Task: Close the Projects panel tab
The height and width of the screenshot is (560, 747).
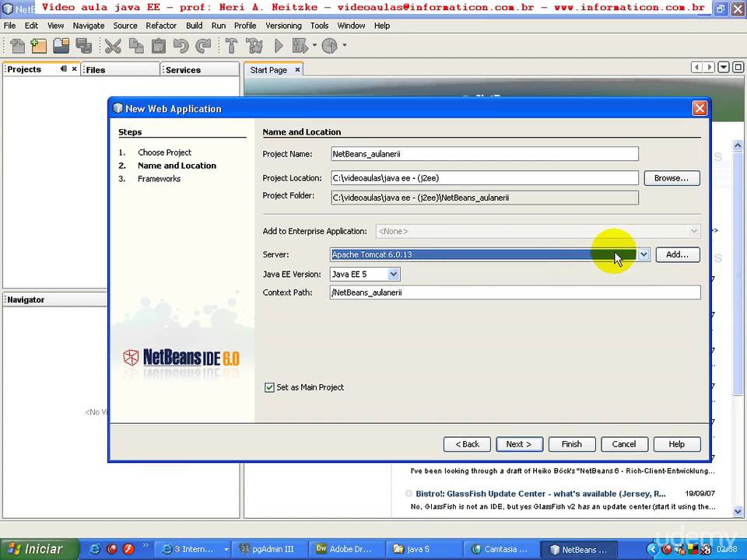Action: [75, 69]
